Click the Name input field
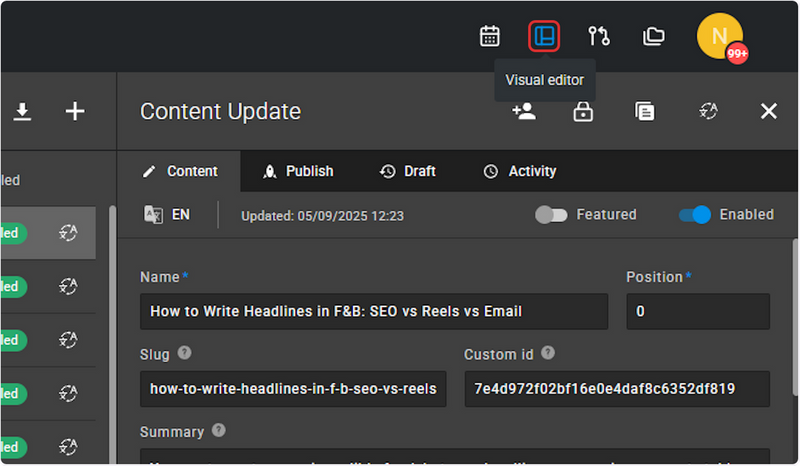The width and height of the screenshot is (800, 466). (374, 311)
